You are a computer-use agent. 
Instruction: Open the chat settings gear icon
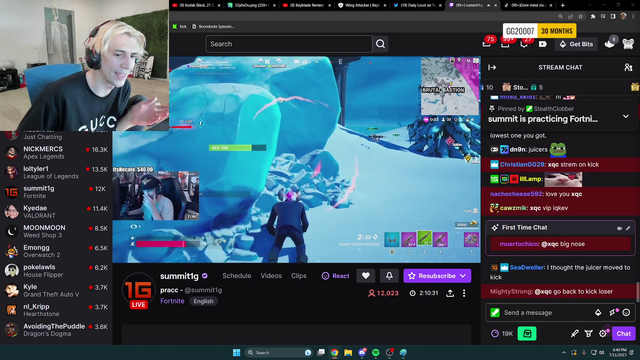[x=603, y=333]
